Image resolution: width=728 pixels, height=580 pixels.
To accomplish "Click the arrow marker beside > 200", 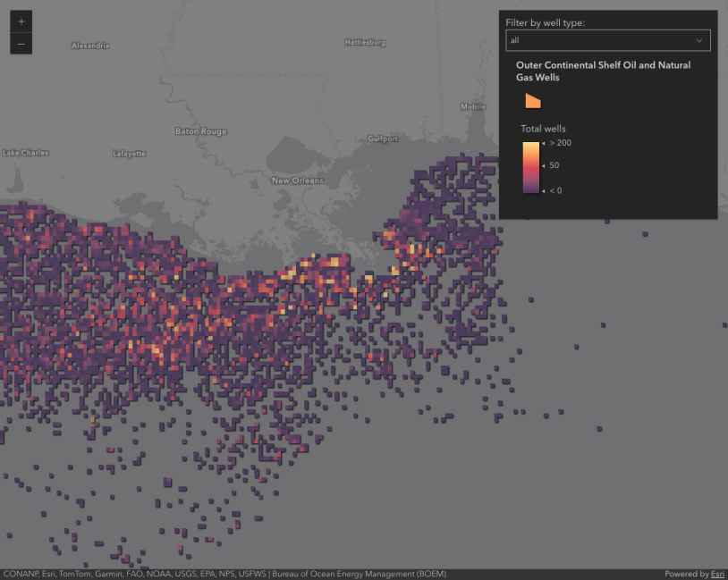I will (x=544, y=143).
